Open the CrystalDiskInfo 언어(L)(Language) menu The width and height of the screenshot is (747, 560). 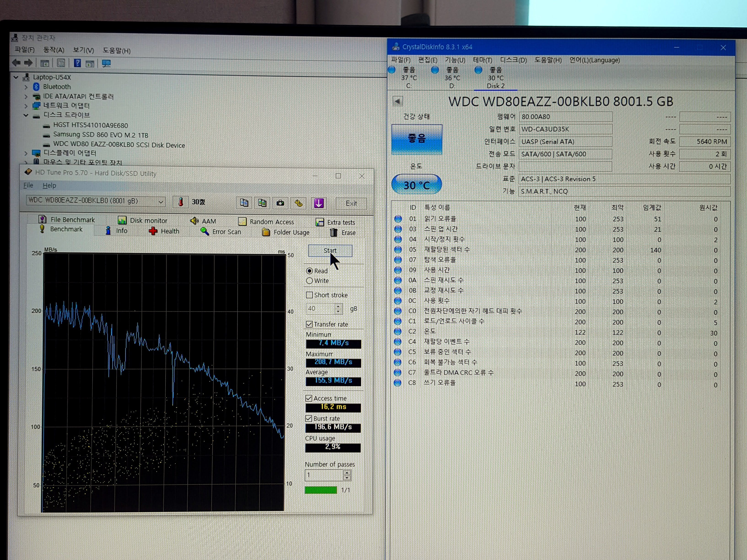click(x=595, y=60)
